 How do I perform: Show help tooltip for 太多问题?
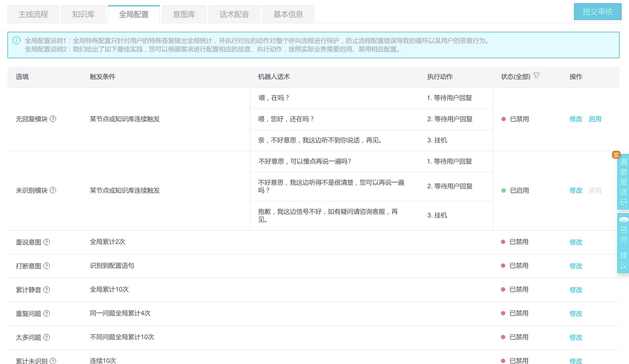47,337
